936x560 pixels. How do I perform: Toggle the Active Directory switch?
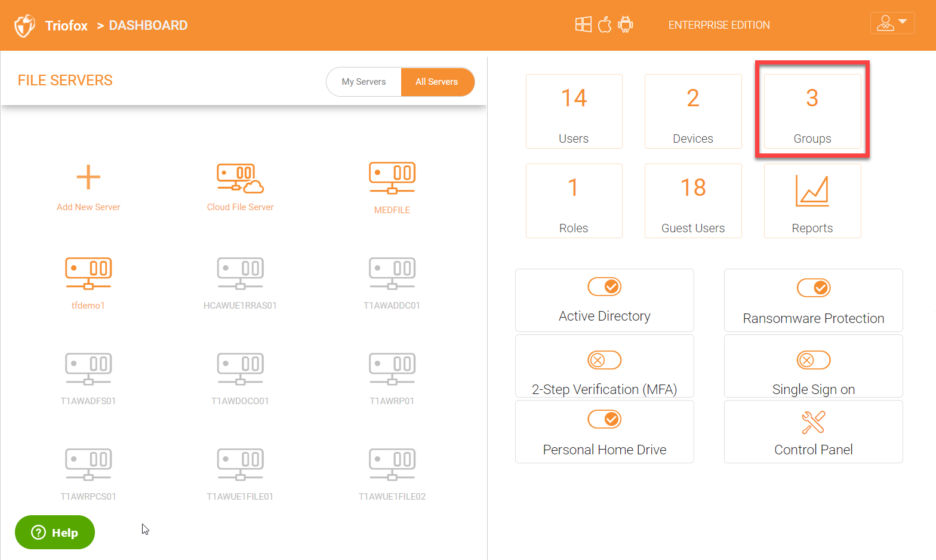click(x=605, y=287)
